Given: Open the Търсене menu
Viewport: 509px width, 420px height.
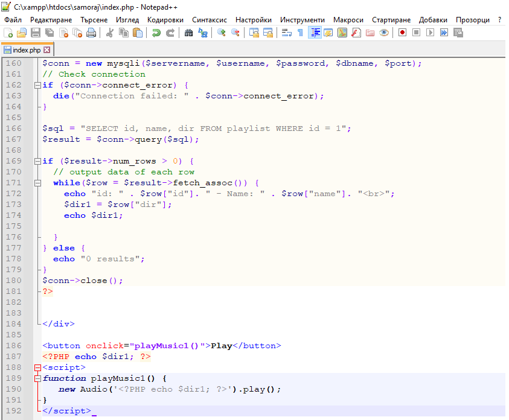Looking at the screenshot, I should (x=94, y=20).
